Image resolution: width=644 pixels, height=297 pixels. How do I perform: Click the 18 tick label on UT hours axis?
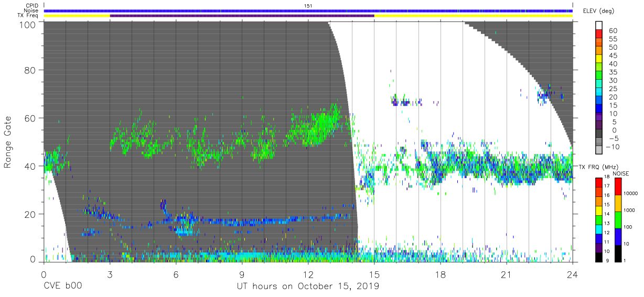click(x=440, y=275)
